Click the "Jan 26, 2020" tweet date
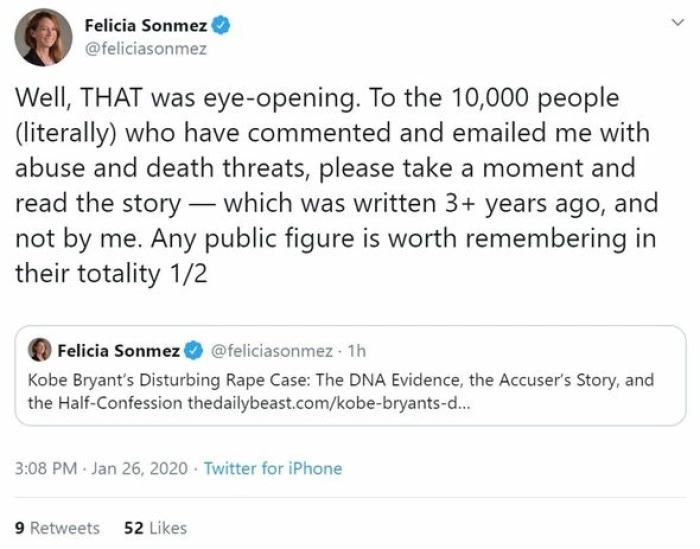Screen dimensions: 700x549 coord(140,468)
